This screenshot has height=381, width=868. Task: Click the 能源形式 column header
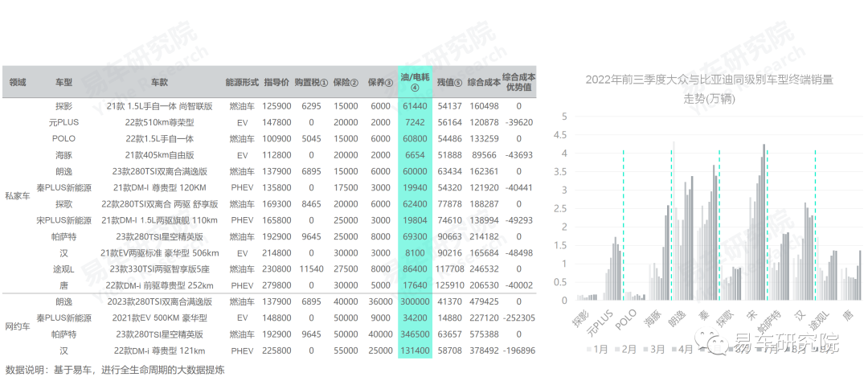(x=241, y=82)
